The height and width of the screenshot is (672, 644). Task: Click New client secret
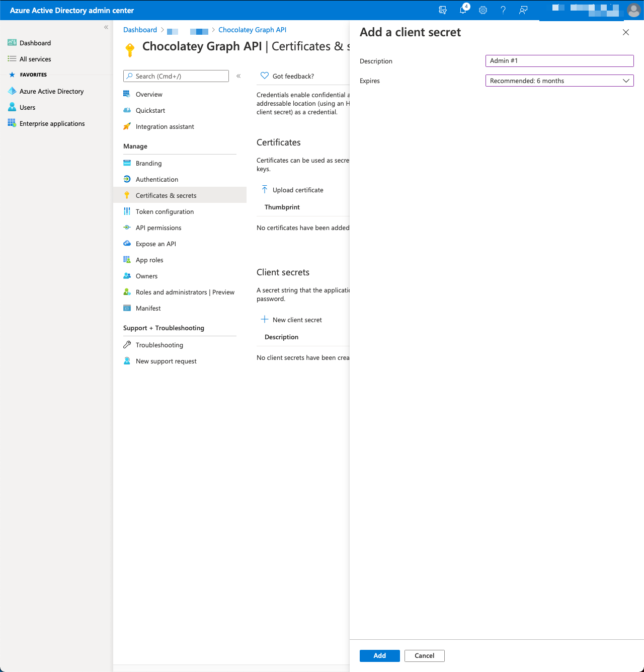[x=291, y=320]
